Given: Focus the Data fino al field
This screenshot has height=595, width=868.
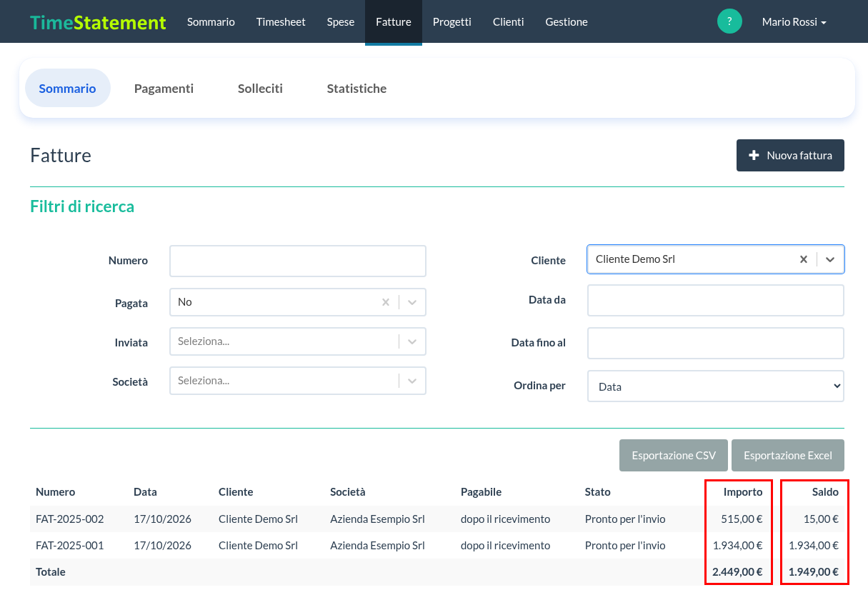Looking at the screenshot, I should (715, 344).
